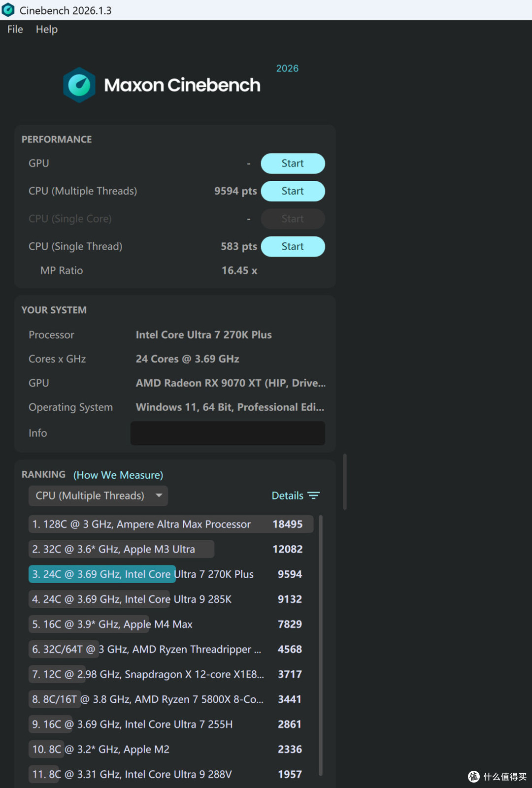Start the CPU (Single Thread) benchmark
This screenshot has width=532, height=788.
coord(293,247)
